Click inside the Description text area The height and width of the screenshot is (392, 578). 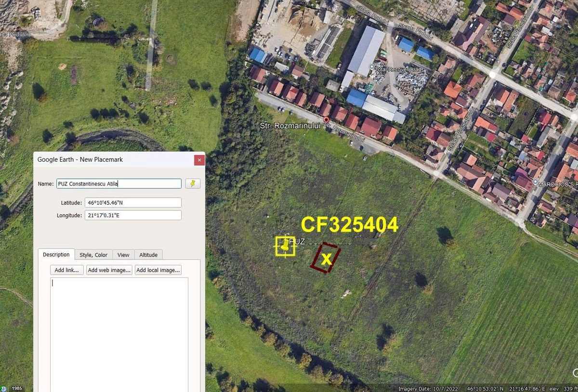pyautogui.click(x=119, y=335)
